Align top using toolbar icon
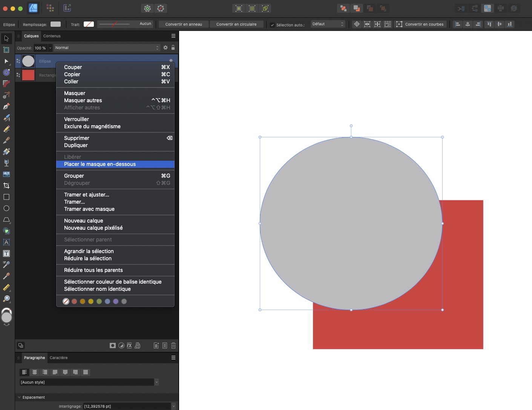 coord(489,24)
